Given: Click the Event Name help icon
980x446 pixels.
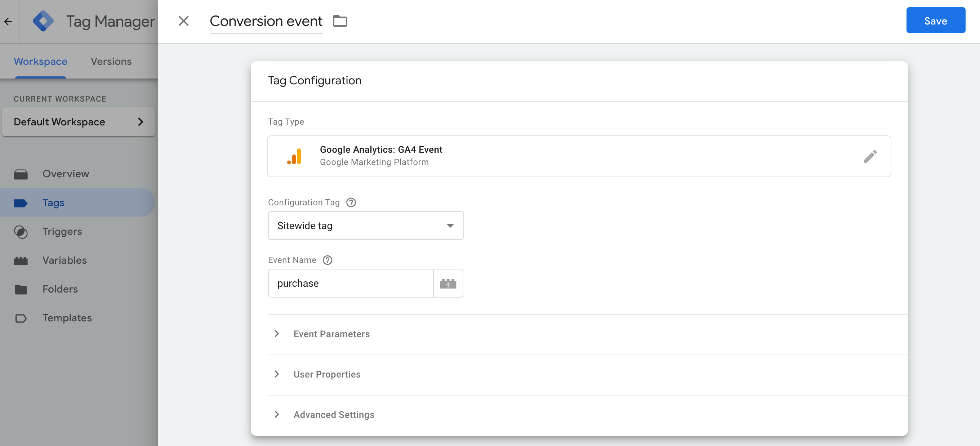Looking at the screenshot, I should tap(328, 260).
